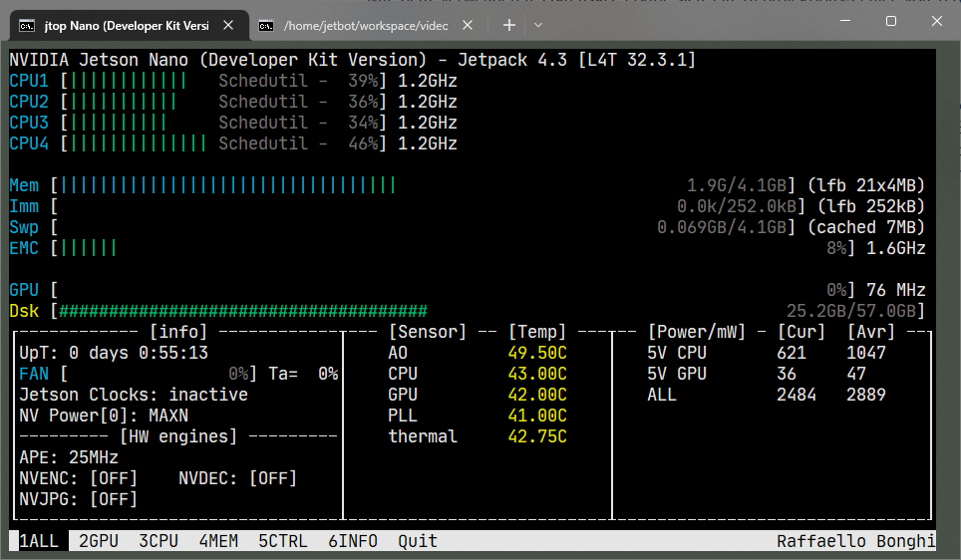
Task: Click ALL power current value 2484
Action: coord(797,395)
